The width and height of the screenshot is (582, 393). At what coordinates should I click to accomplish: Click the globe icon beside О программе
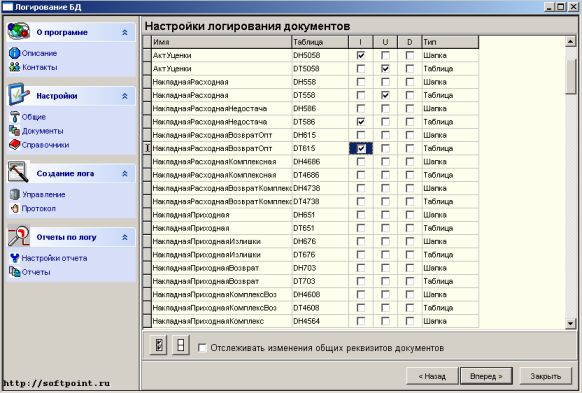18,31
